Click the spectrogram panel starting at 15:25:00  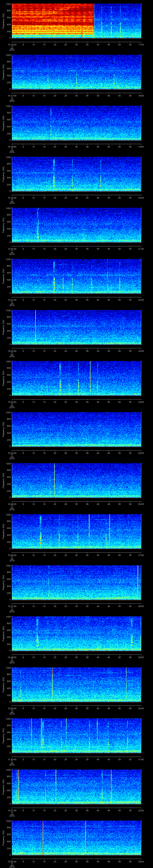[77, 480]
